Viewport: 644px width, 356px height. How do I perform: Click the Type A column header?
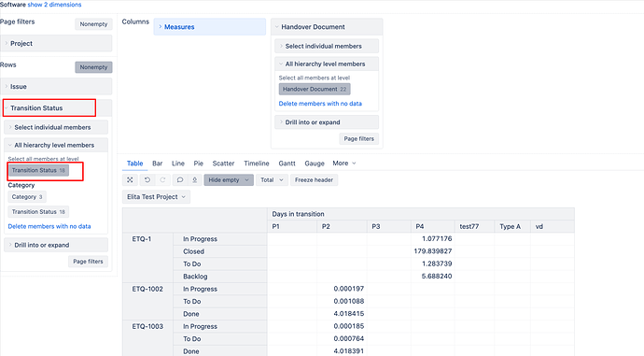(512, 226)
